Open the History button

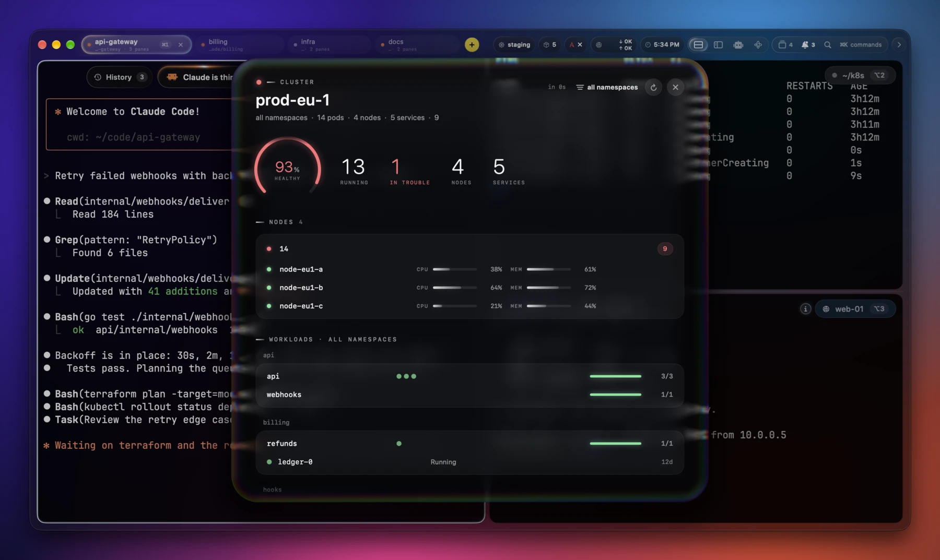coord(120,77)
